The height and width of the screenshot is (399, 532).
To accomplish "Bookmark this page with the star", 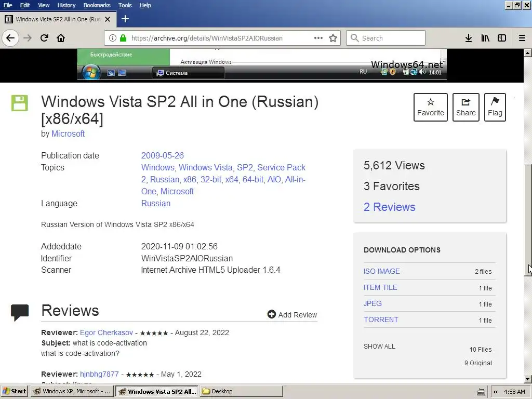I will click(333, 38).
